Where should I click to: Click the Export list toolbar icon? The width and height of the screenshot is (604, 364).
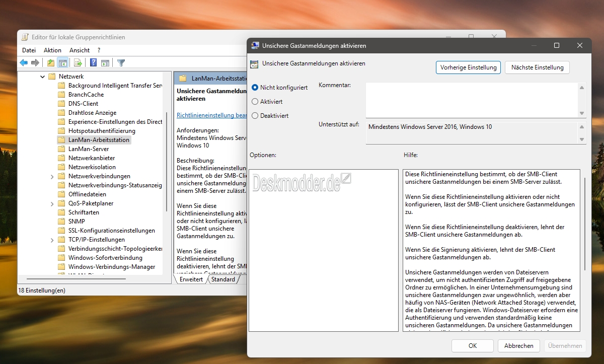78,63
